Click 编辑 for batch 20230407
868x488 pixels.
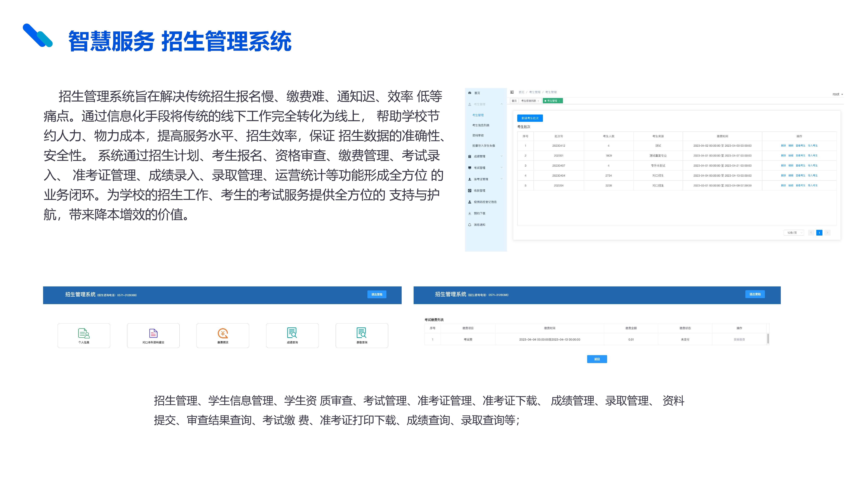[x=791, y=166]
